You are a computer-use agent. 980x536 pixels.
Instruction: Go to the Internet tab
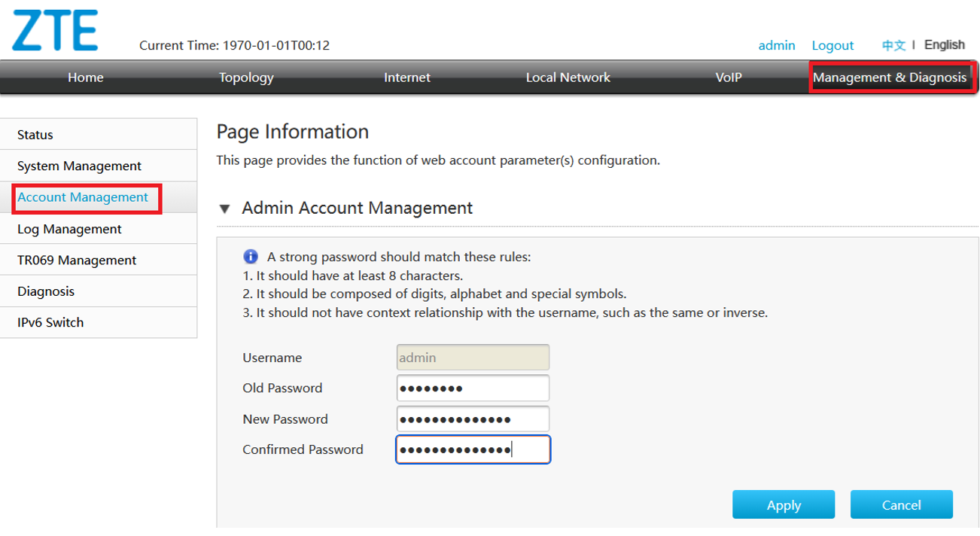click(406, 78)
